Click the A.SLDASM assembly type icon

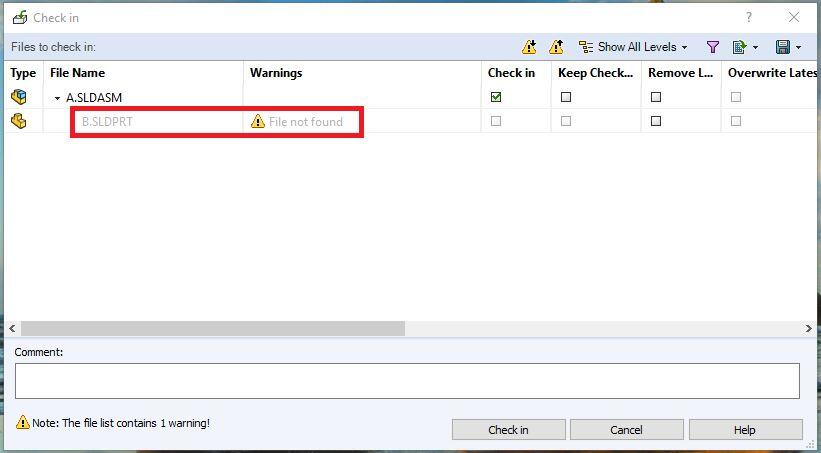coord(19,97)
